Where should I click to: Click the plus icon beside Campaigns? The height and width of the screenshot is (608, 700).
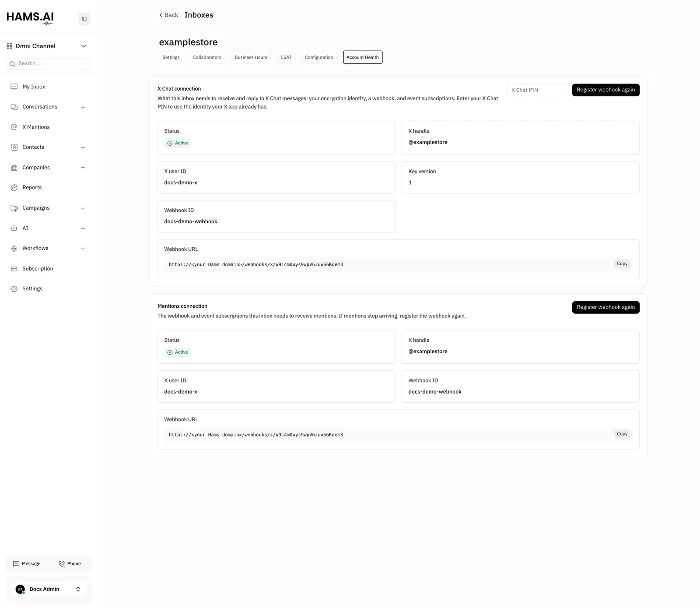[83, 208]
